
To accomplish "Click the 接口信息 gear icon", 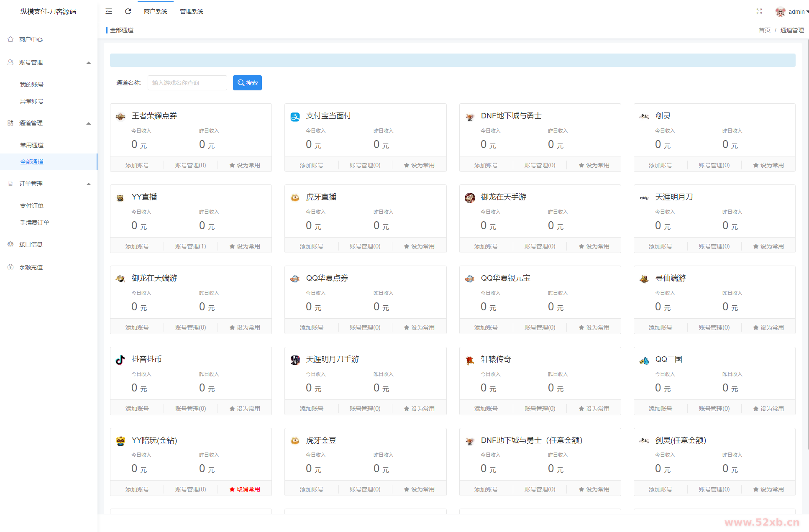I will [10, 244].
